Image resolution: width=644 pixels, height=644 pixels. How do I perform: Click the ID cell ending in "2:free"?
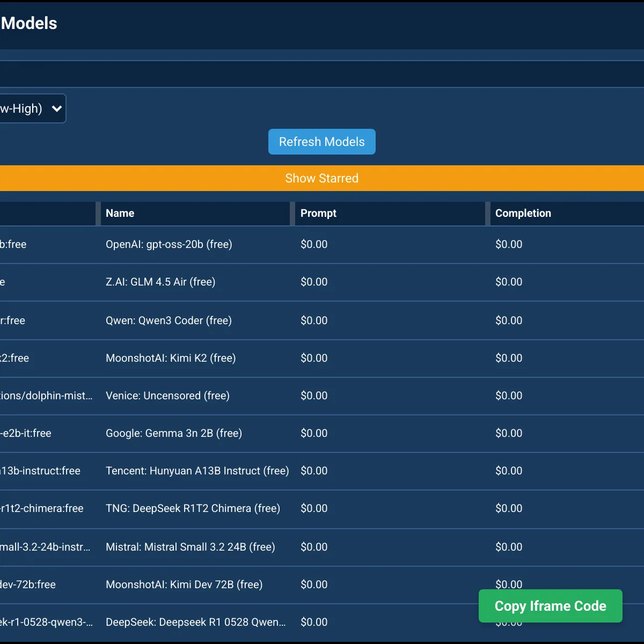pyautogui.click(x=14, y=358)
